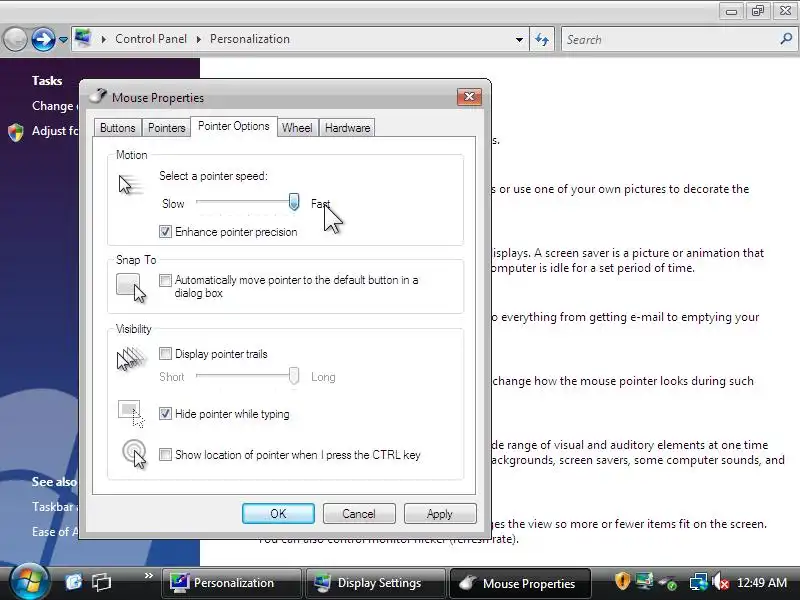800x600 pixels.
Task: Open the Windows Start orb
Action: click(29, 581)
